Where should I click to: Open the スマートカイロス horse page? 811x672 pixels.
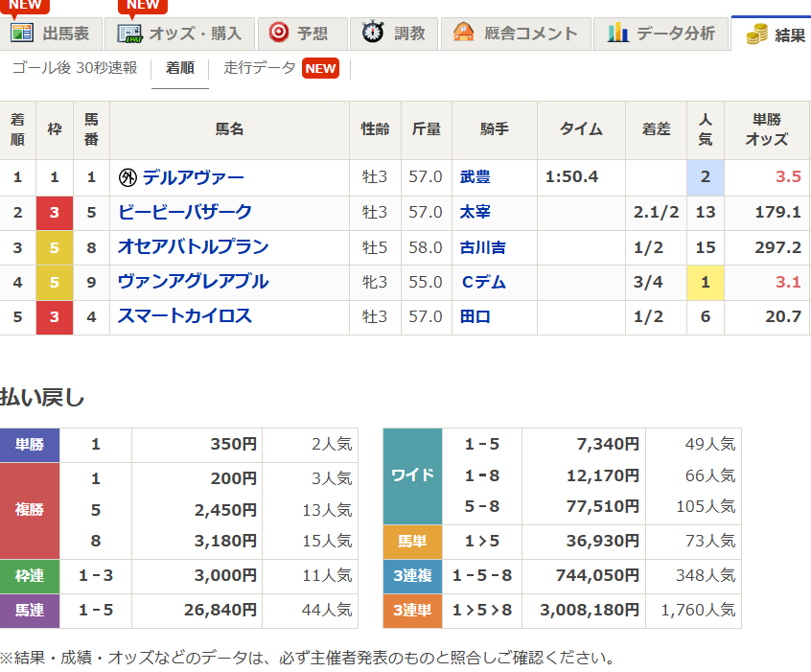(x=186, y=315)
